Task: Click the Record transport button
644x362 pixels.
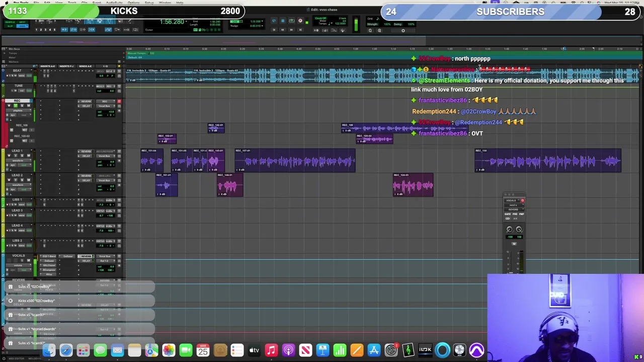Action: (300, 21)
